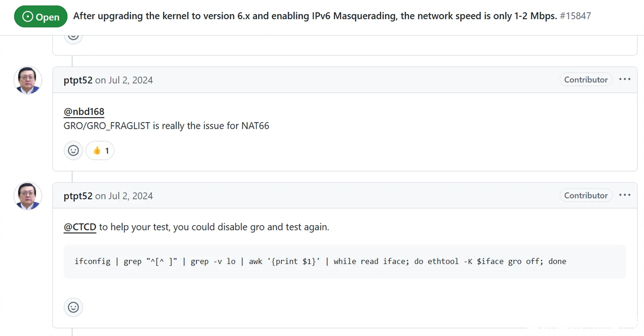
Task: Click the Contributor badge on the GRO_FRAGLIST comment
Action: pos(586,79)
